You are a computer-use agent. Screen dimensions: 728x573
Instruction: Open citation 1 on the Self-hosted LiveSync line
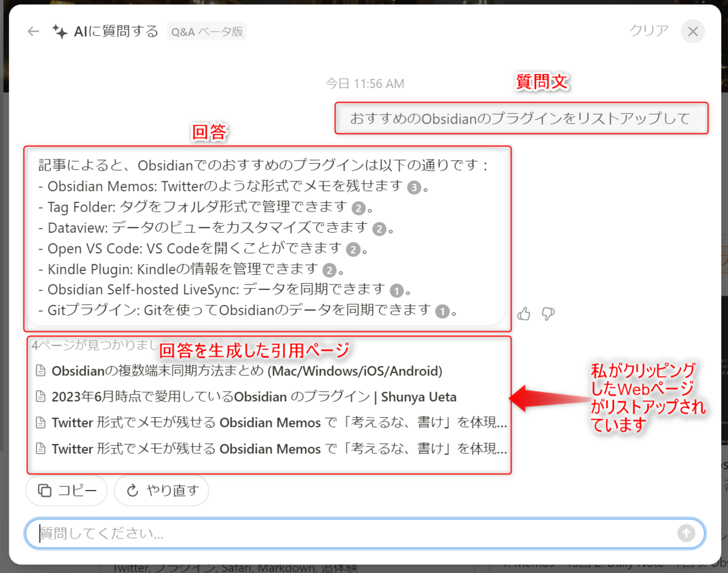pyautogui.click(x=397, y=290)
